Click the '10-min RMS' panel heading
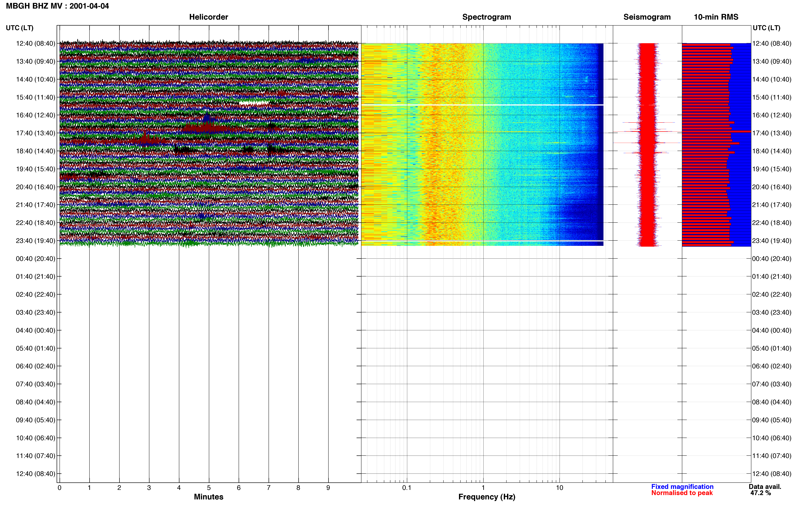 (716, 17)
